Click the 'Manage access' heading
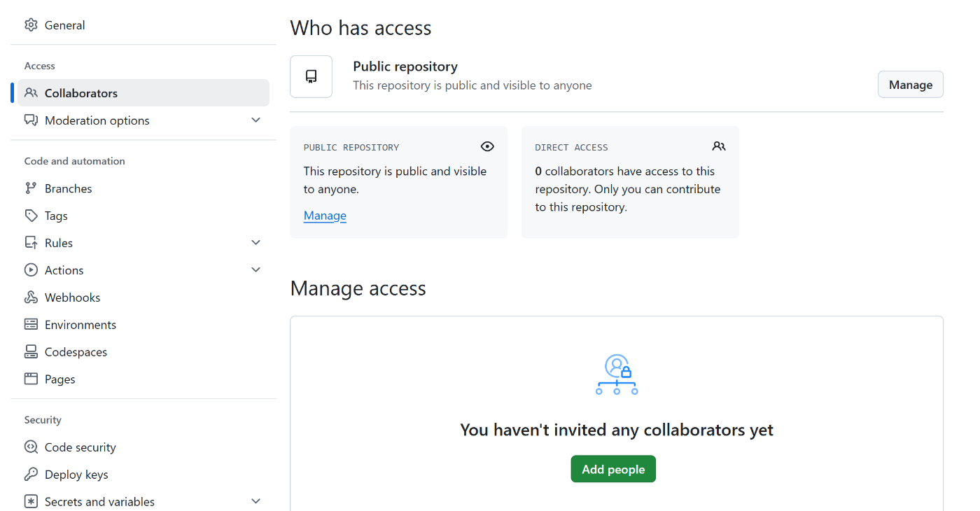 tap(358, 288)
